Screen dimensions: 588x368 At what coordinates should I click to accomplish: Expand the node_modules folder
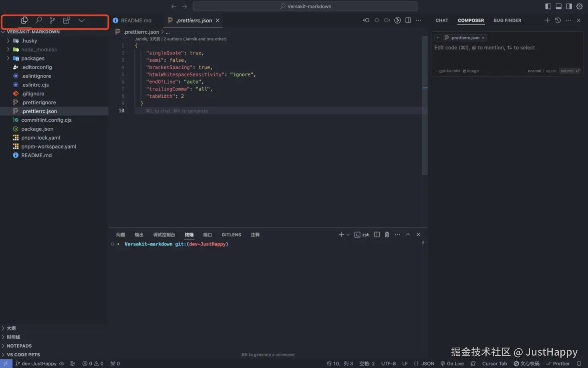pyautogui.click(x=54, y=50)
